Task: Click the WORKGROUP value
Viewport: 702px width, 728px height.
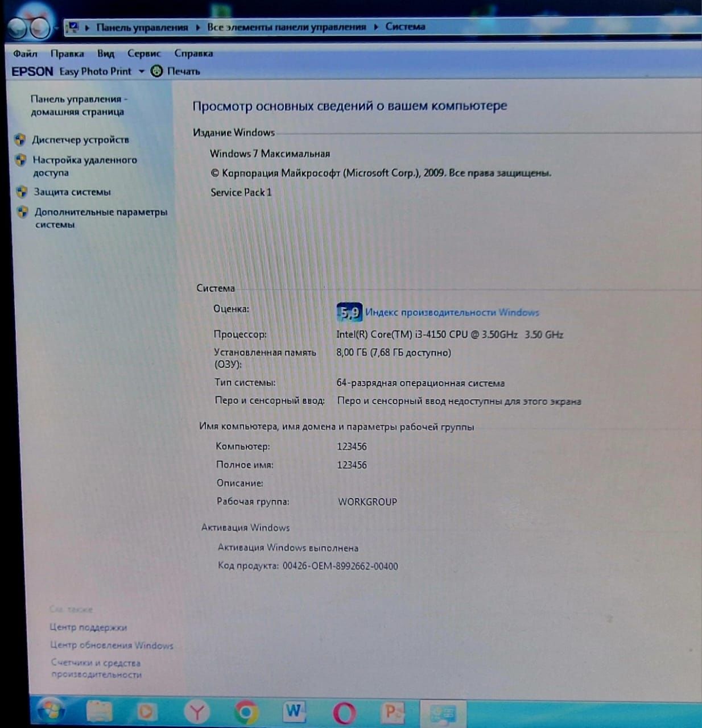Action: pyautogui.click(x=367, y=502)
